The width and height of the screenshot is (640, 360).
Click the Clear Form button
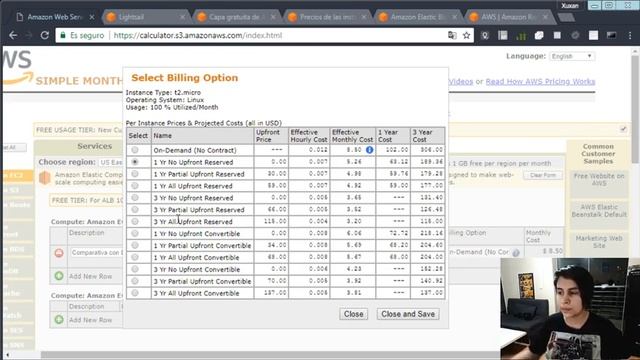(542, 175)
